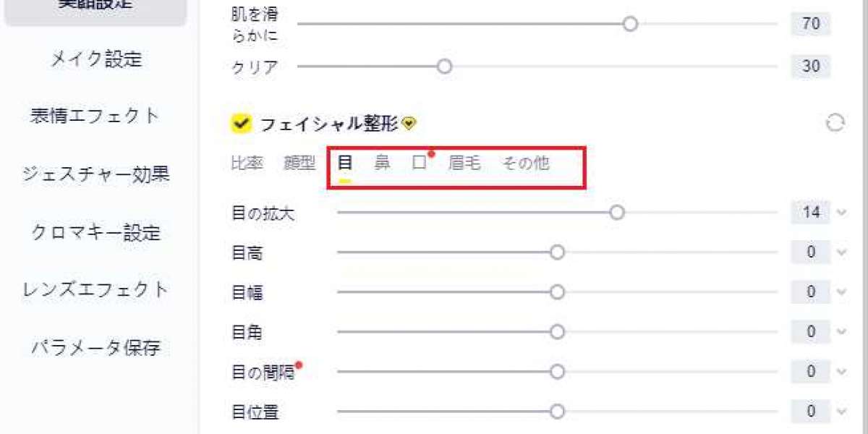Open クロマキー設定 from the sidebar

[95, 232]
